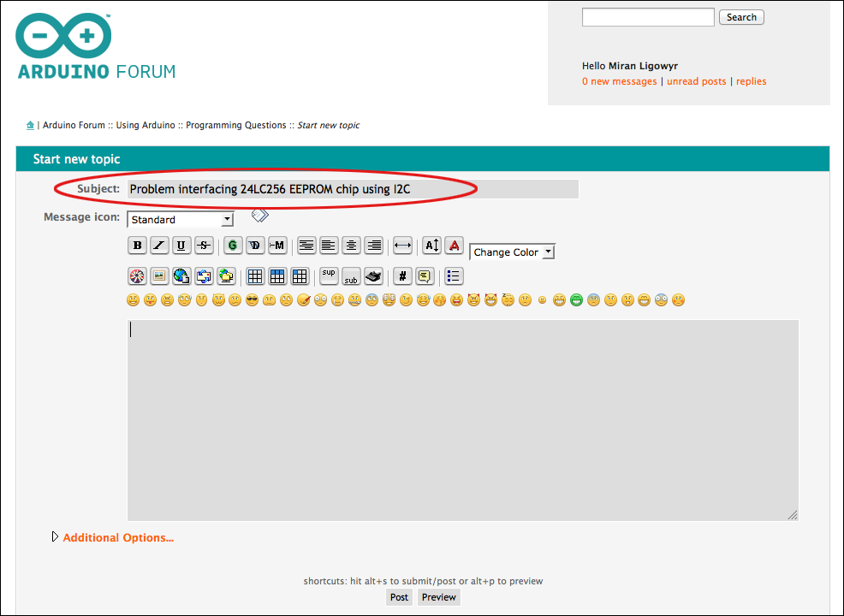This screenshot has width=844, height=616.
Task: Insert a hyperlink using the globe icon
Action: click(x=181, y=276)
